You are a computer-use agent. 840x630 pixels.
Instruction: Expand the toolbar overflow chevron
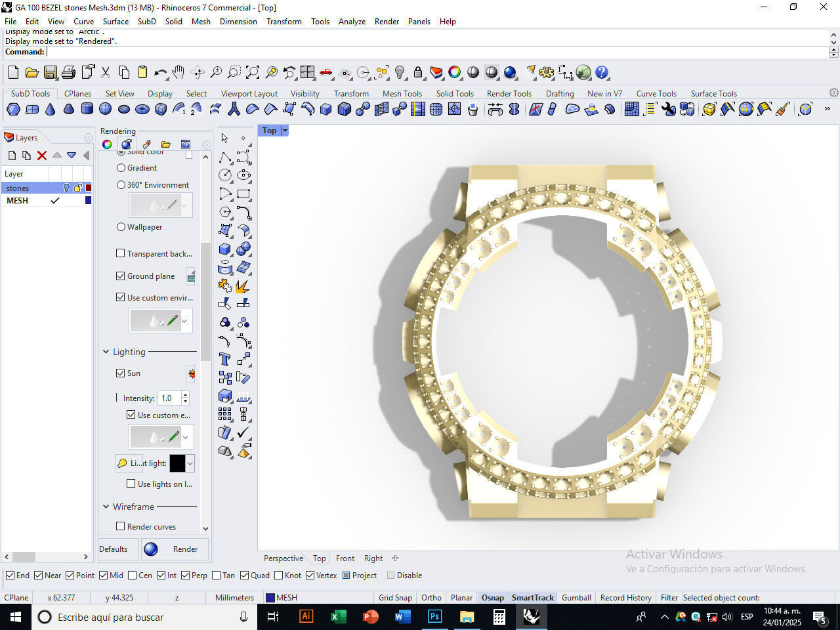click(827, 109)
